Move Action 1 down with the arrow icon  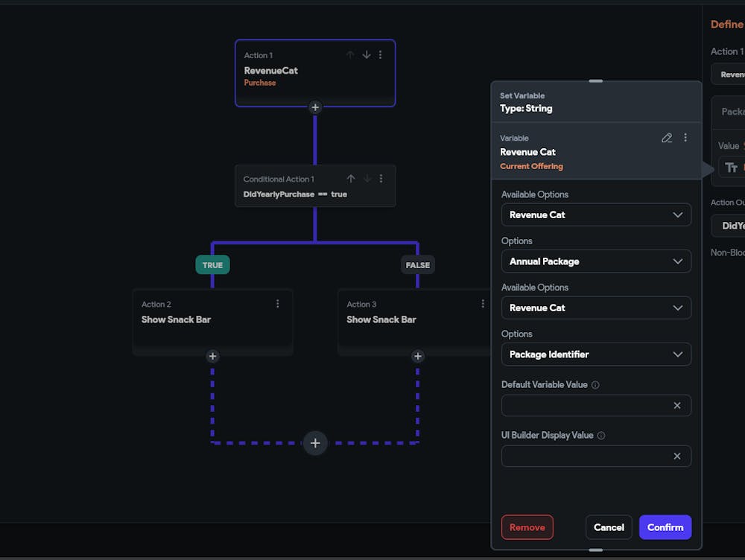pyautogui.click(x=367, y=55)
